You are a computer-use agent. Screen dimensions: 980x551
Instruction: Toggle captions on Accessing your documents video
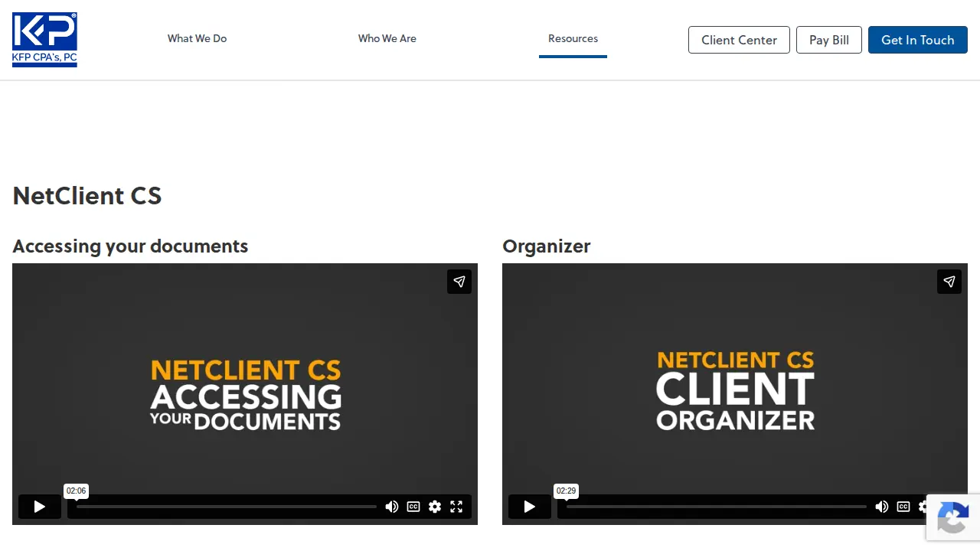pos(413,507)
